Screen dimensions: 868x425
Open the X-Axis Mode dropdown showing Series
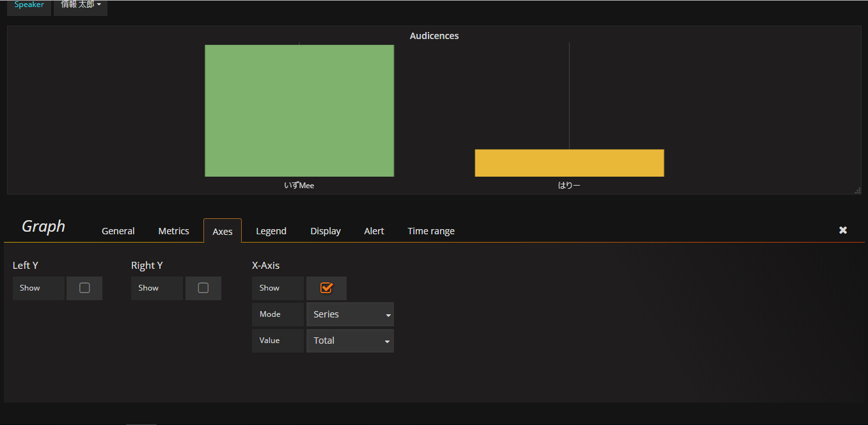click(350, 314)
